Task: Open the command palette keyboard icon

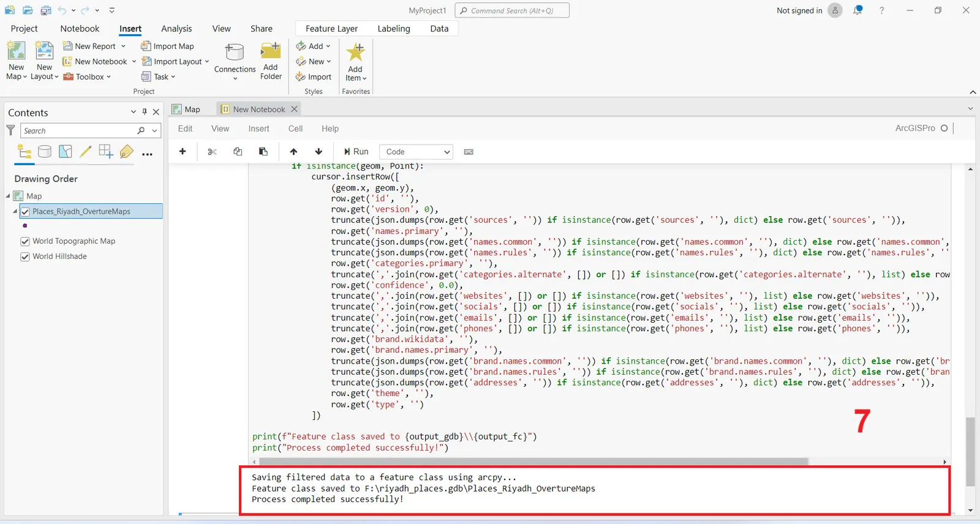Action: pyautogui.click(x=469, y=152)
